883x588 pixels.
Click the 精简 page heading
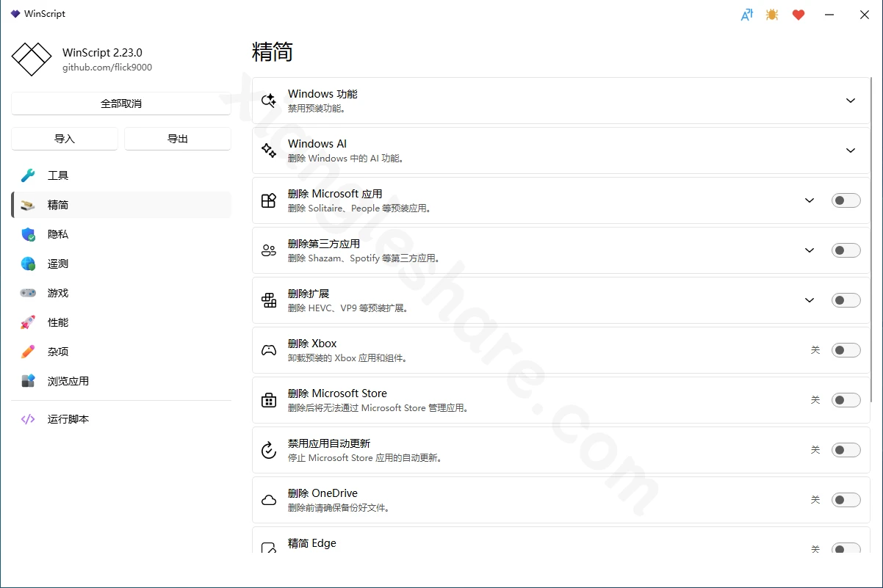[273, 52]
